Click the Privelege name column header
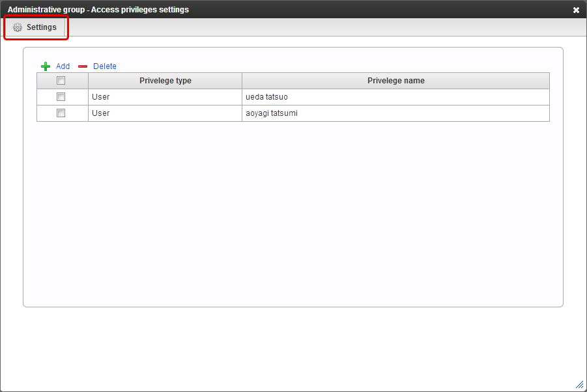This screenshot has height=392, width=587. pos(395,81)
